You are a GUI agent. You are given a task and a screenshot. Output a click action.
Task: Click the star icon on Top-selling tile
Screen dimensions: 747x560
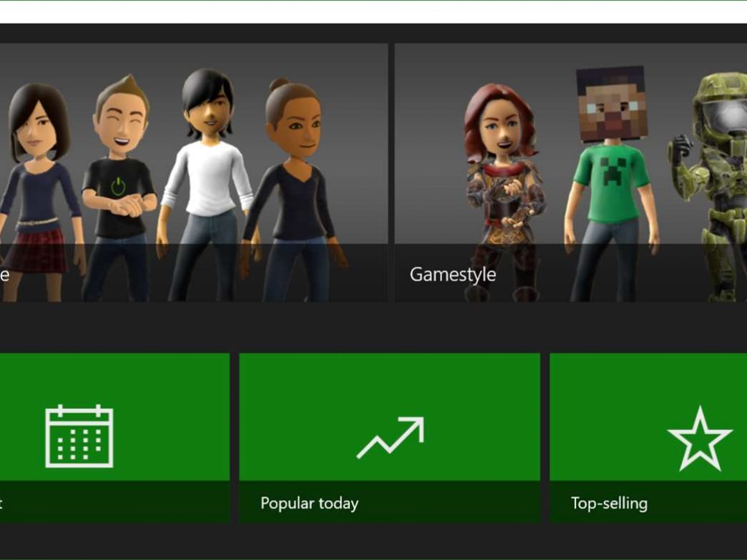699,439
